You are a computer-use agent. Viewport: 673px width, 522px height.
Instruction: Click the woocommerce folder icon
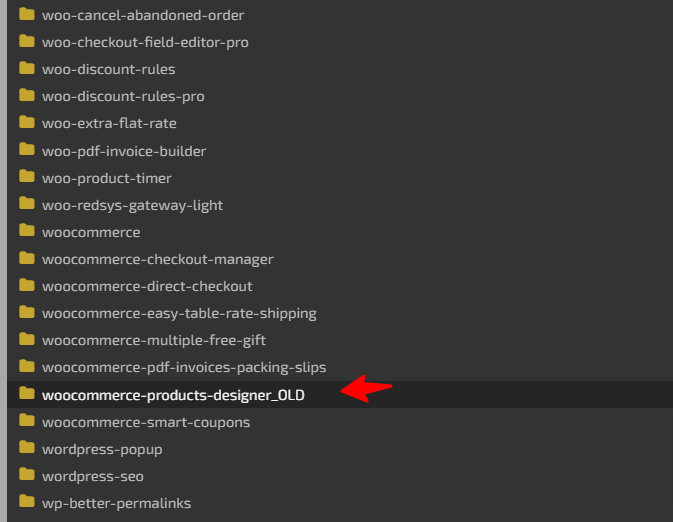(x=27, y=231)
